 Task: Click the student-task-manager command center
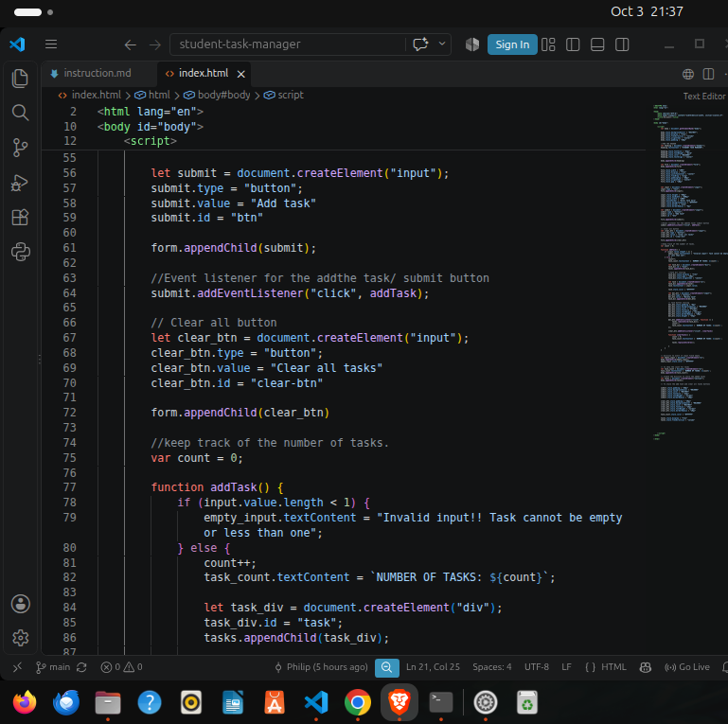click(x=288, y=44)
